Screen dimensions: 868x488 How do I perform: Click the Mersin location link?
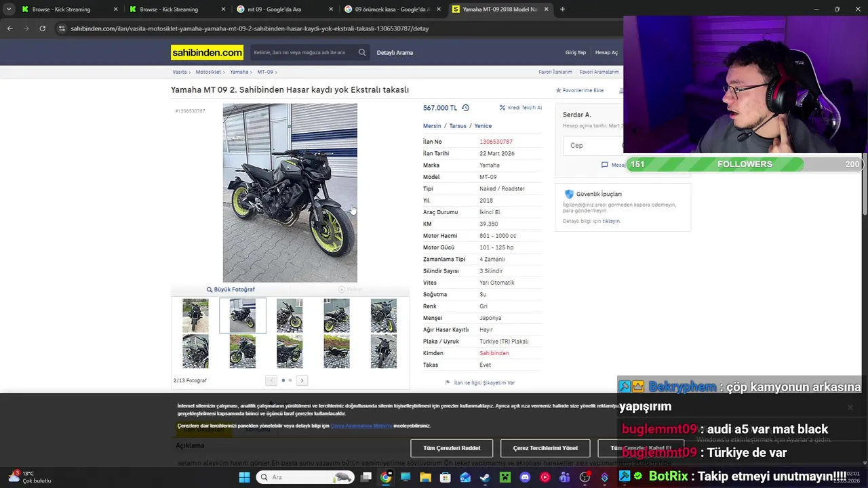pos(432,126)
